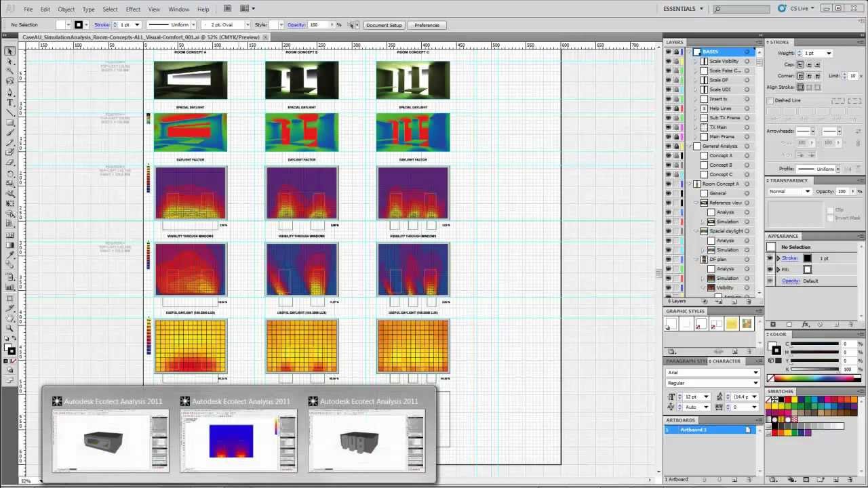Image resolution: width=868 pixels, height=488 pixels.
Task: Toggle visibility of the BASIS layer
Action: [668, 52]
